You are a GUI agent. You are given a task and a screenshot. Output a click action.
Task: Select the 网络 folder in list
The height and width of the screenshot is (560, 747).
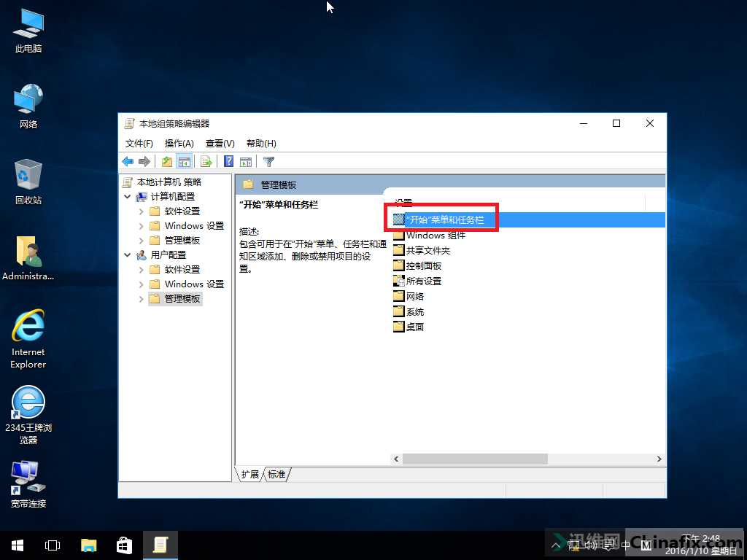click(409, 296)
